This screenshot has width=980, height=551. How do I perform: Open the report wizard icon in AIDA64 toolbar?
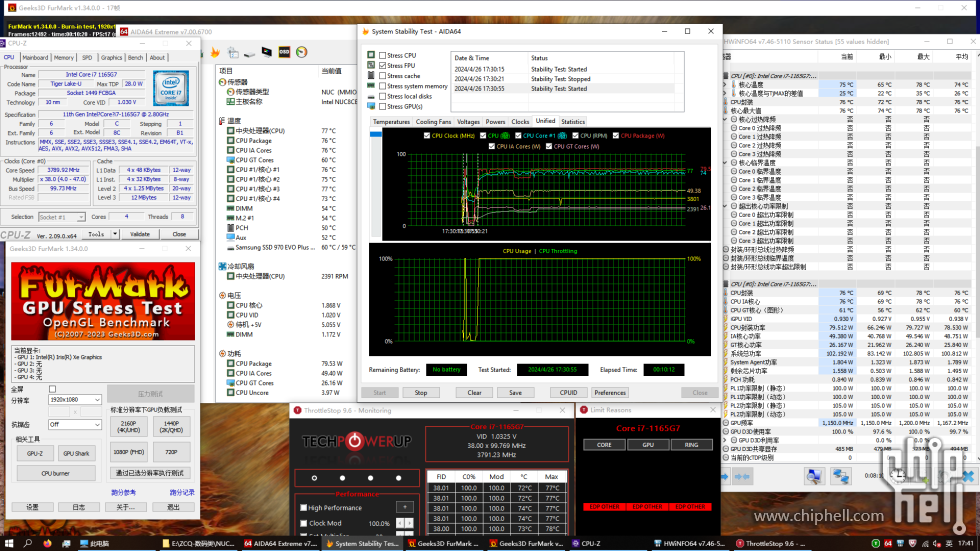[233, 52]
